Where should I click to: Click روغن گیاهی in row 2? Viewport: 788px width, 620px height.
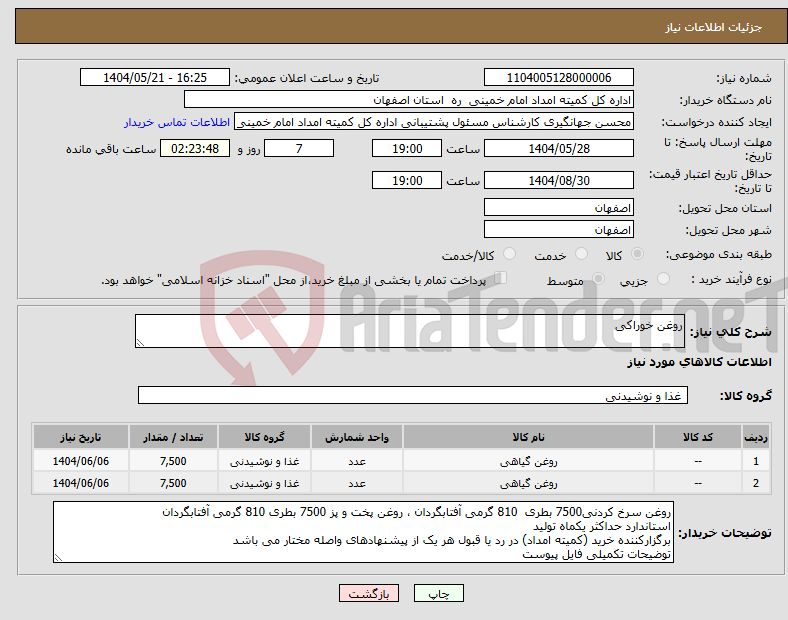coord(528,483)
